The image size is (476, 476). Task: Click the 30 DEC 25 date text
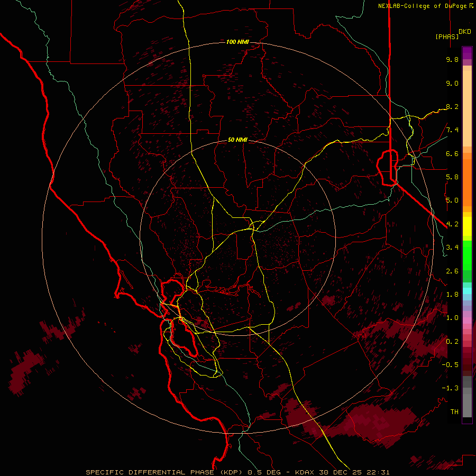(340, 472)
